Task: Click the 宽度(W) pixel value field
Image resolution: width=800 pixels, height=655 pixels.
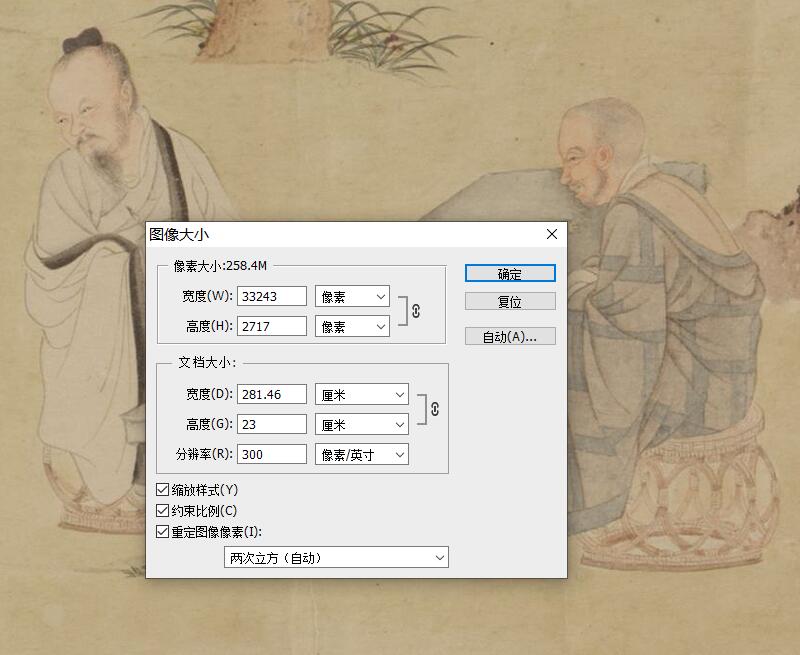Action: 272,296
